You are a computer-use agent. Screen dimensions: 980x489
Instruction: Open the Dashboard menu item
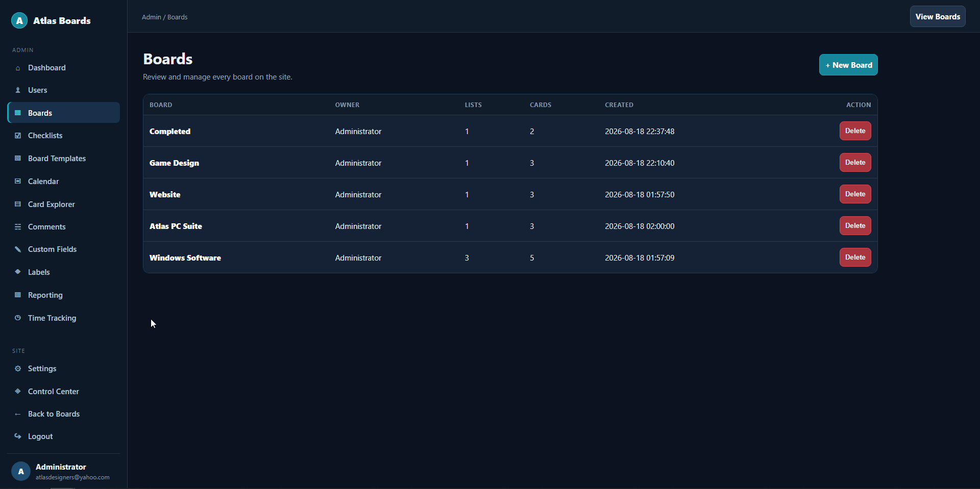click(x=63, y=68)
